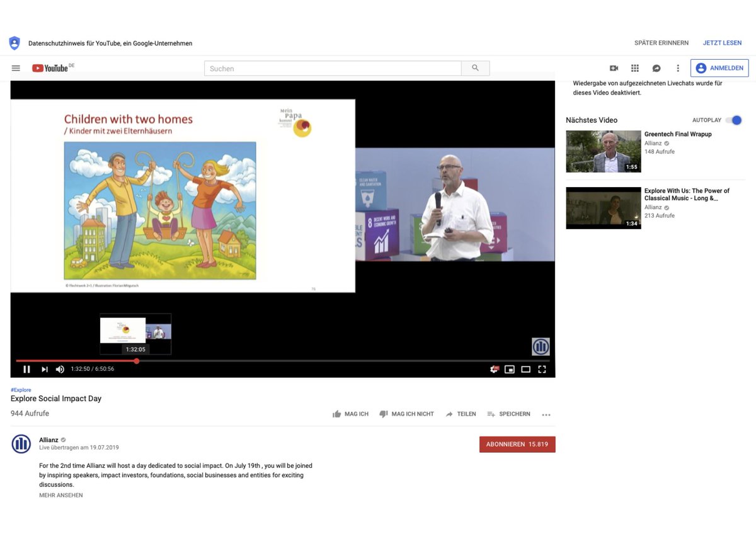Subscribe to Allianz via ABONNIEREN
The height and width of the screenshot is (534, 756).
[517, 444]
